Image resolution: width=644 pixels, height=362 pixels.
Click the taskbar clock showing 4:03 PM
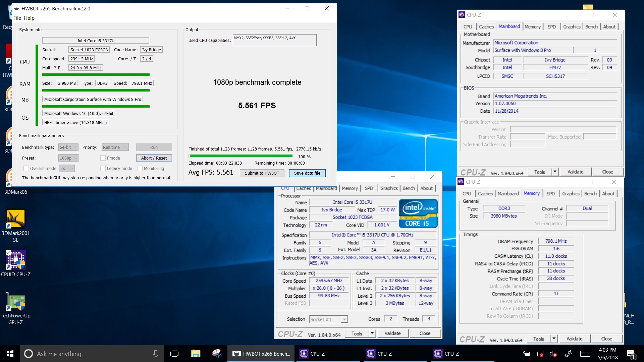coord(607,354)
